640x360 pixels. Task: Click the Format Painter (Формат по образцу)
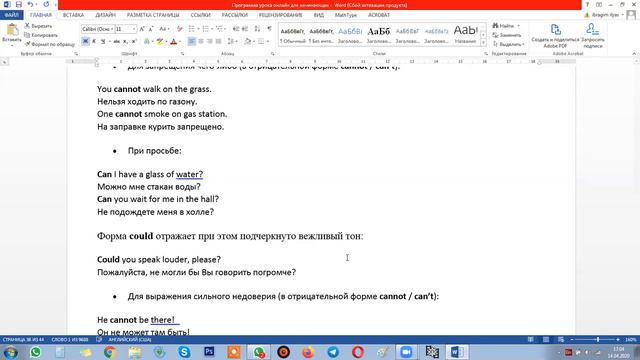49,44
